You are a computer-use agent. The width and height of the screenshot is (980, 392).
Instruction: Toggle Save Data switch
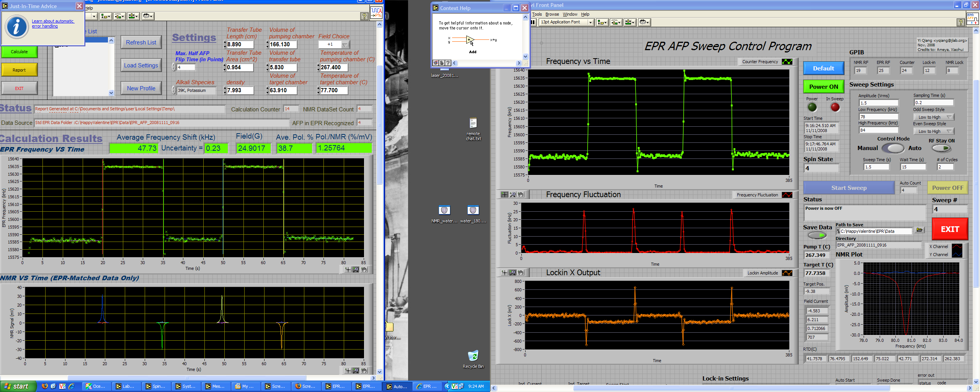pos(817,235)
